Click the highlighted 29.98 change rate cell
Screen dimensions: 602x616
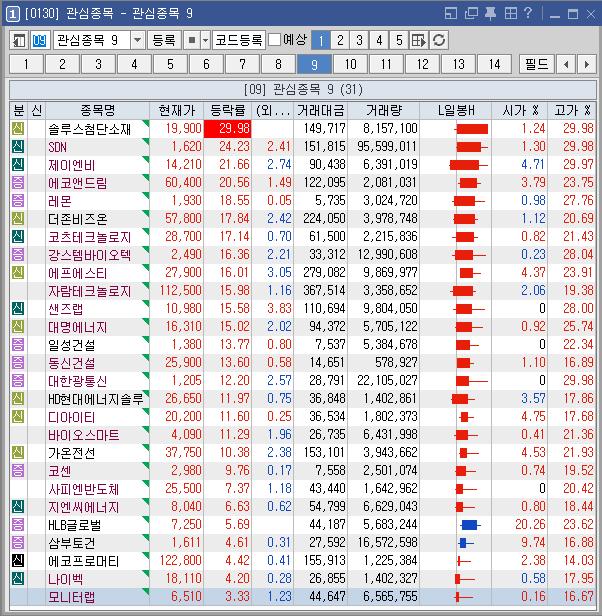point(228,129)
